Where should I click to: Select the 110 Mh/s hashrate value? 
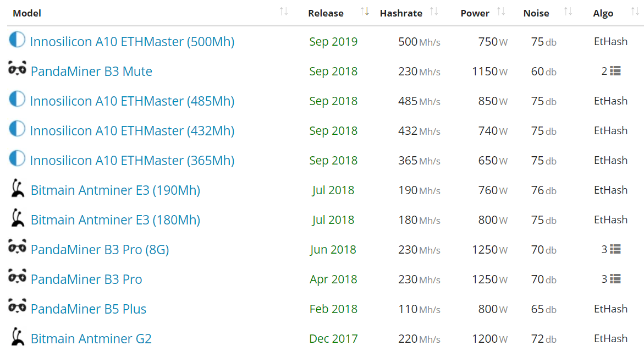point(419,309)
